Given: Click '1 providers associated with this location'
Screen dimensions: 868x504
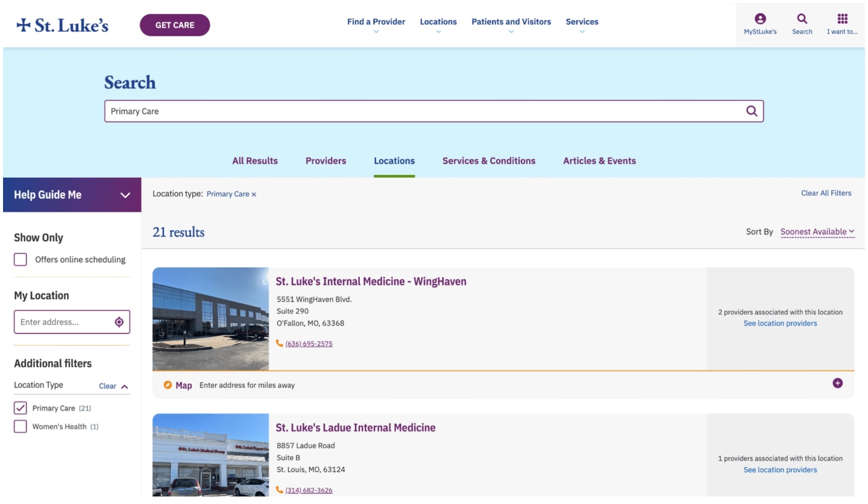Looking at the screenshot, I should [x=781, y=459].
